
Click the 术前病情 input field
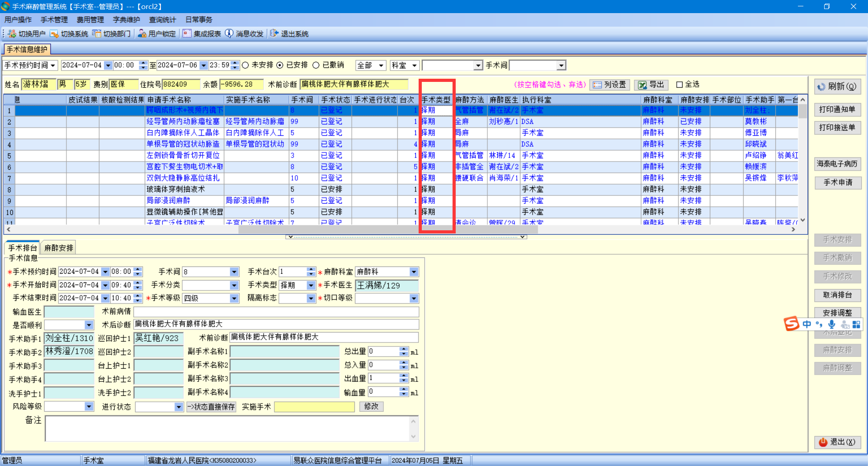(x=276, y=312)
